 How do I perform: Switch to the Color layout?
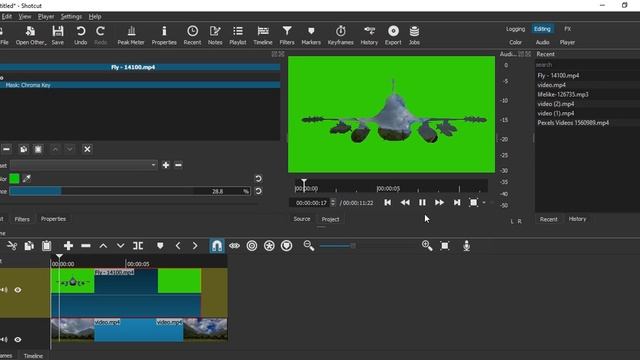pos(515,42)
